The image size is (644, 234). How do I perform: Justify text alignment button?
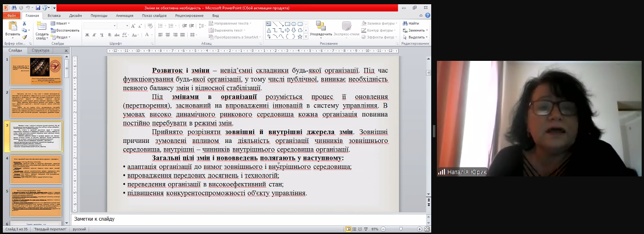tap(182, 35)
